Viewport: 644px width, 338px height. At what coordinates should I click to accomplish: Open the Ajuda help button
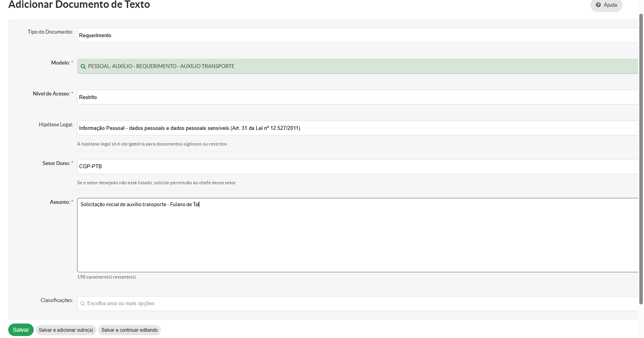(606, 5)
